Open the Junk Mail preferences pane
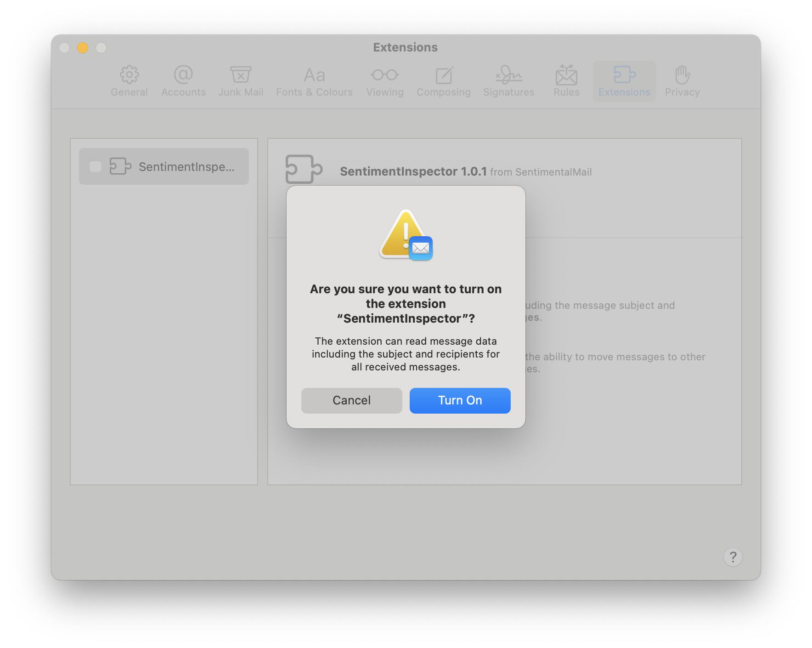 [241, 81]
